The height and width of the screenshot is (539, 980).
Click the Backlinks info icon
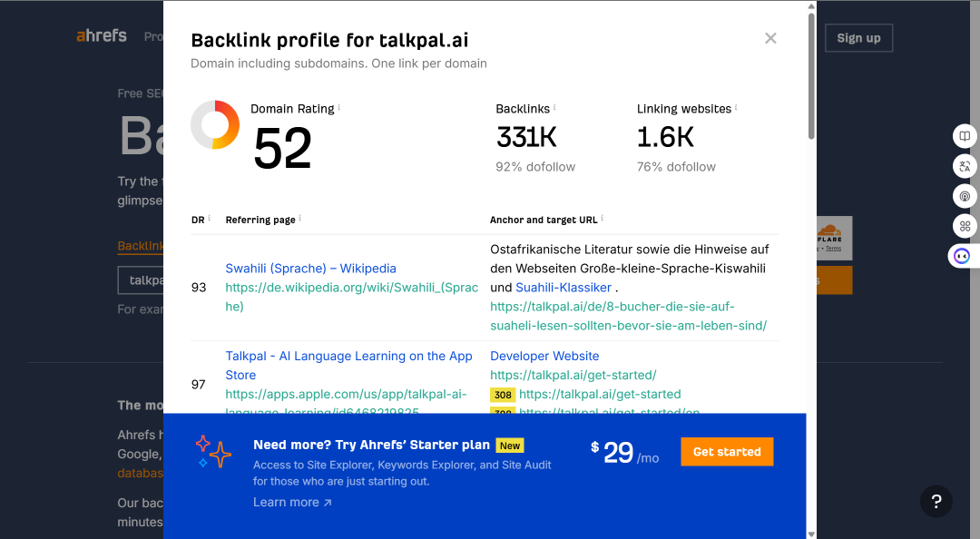pyautogui.click(x=554, y=107)
